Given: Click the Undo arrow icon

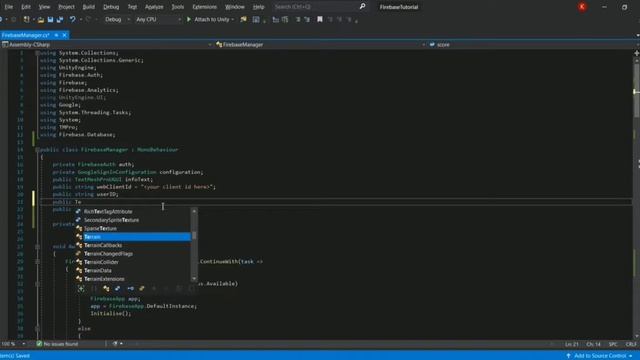Looking at the screenshot, I should [72, 19].
